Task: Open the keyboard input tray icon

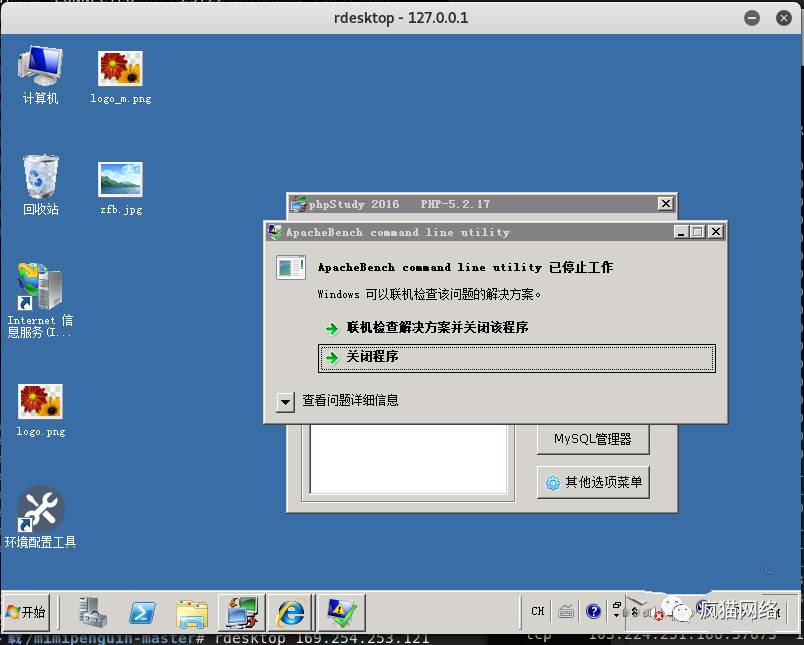Action: [x=566, y=611]
